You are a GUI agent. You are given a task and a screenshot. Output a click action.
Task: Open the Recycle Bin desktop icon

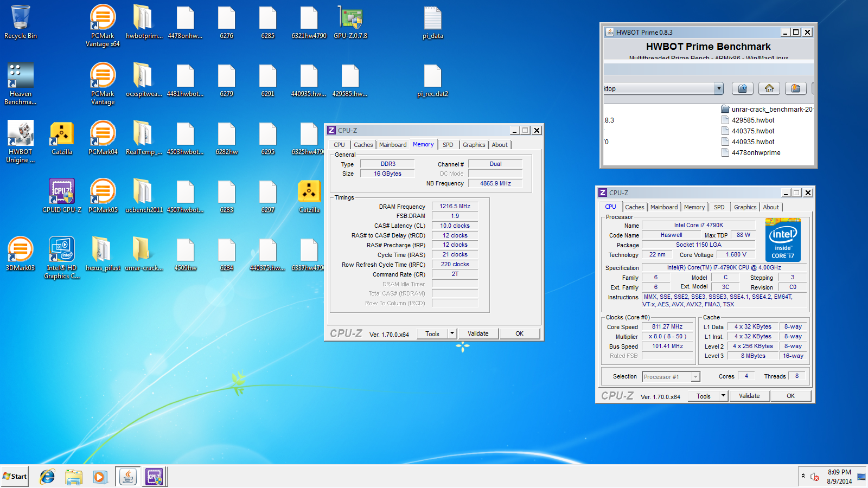point(21,22)
